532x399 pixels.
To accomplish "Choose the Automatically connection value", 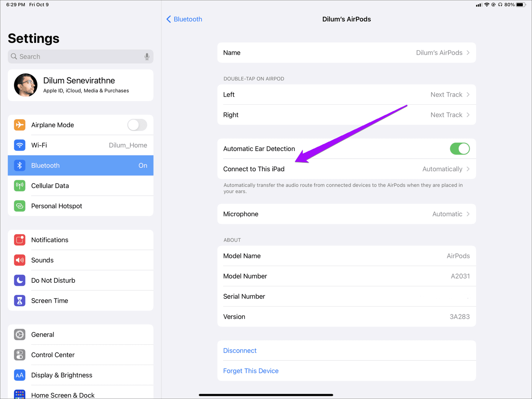I will [x=442, y=169].
